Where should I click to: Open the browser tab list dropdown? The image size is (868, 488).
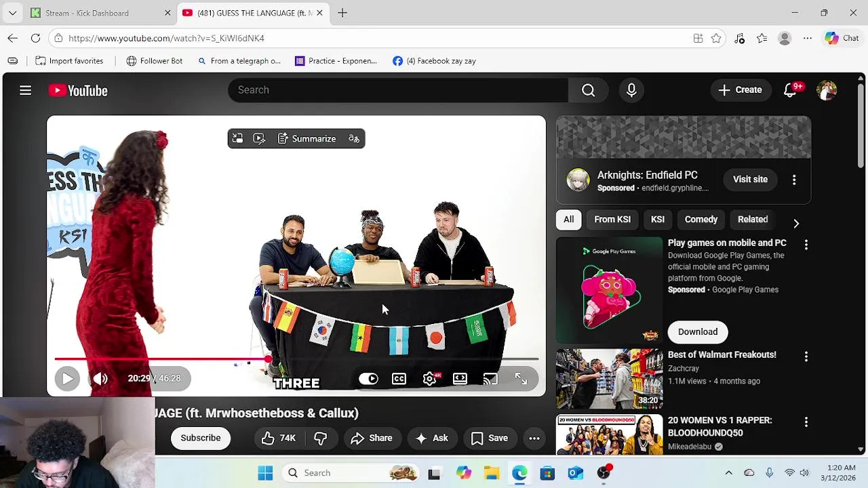pos(12,13)
